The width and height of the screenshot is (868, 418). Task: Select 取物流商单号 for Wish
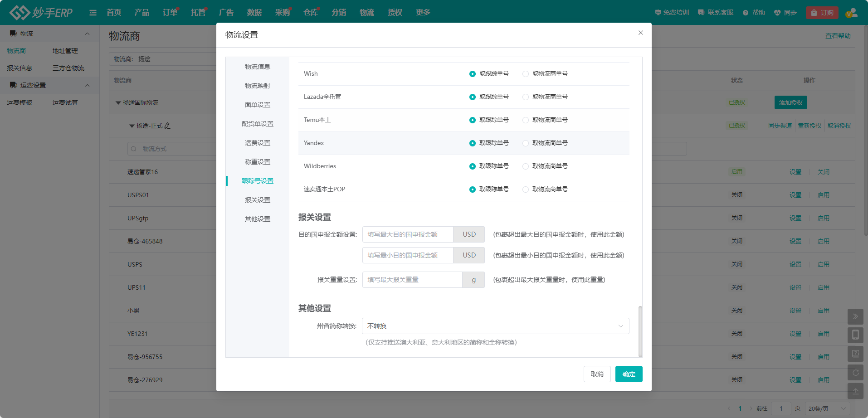point(525,73)
